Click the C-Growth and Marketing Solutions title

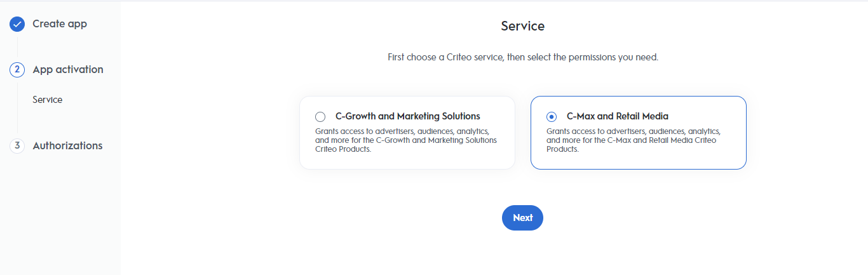pos(408,116)
